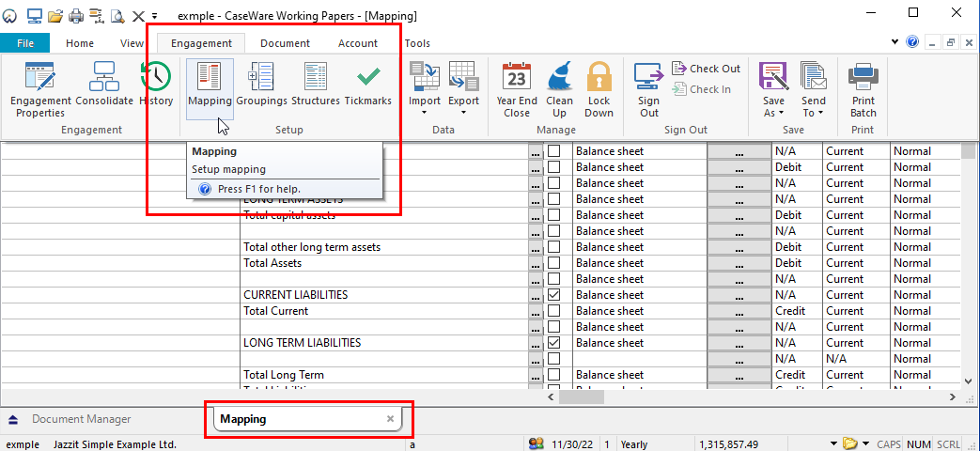Open Structures setup

pos(316,83)
